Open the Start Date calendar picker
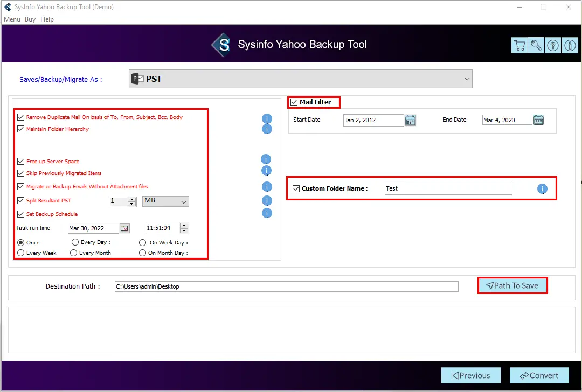This screenshot has height=392, width=582. click(x=410, y=120)
